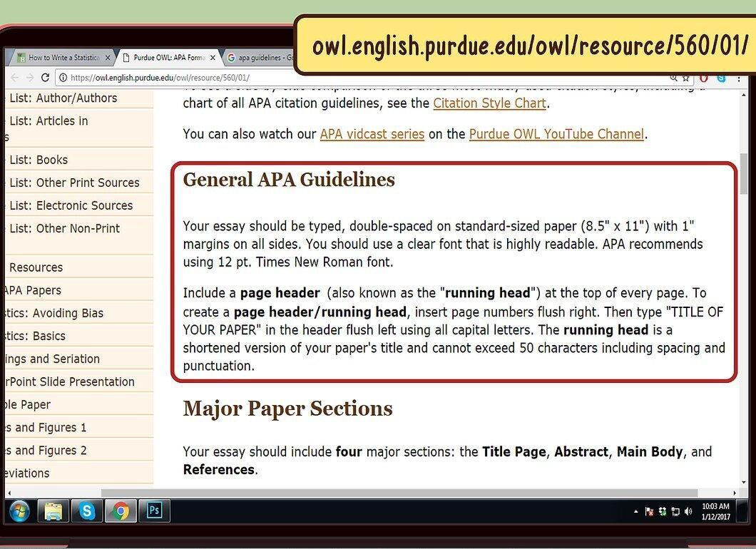756x549 pixels.
Task: Click the browser forward arrow
Action: tap(30, 78)
